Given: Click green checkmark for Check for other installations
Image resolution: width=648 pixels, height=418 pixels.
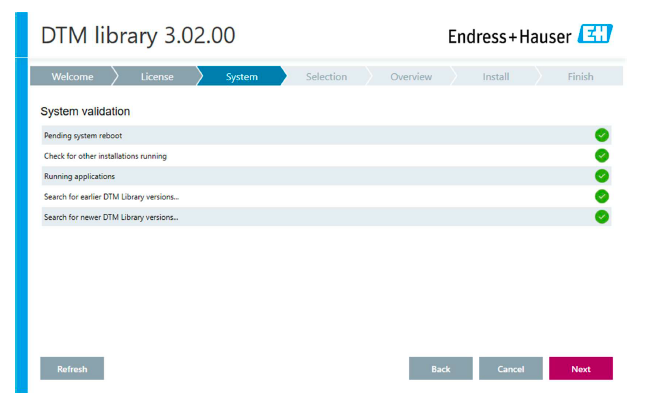Looking at the screenshot, I should (601, 155).
